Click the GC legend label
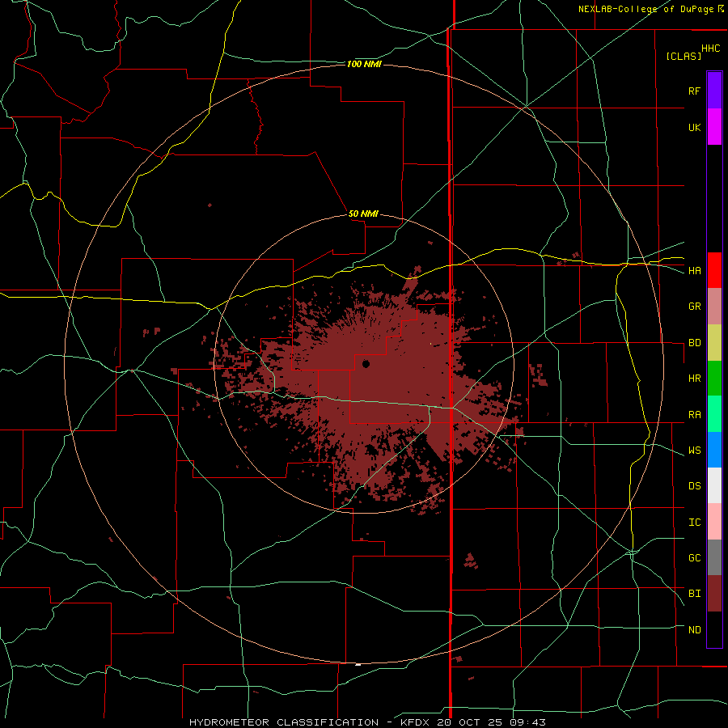Viewport: 728px width, 728px height. [x=694, y=557]
